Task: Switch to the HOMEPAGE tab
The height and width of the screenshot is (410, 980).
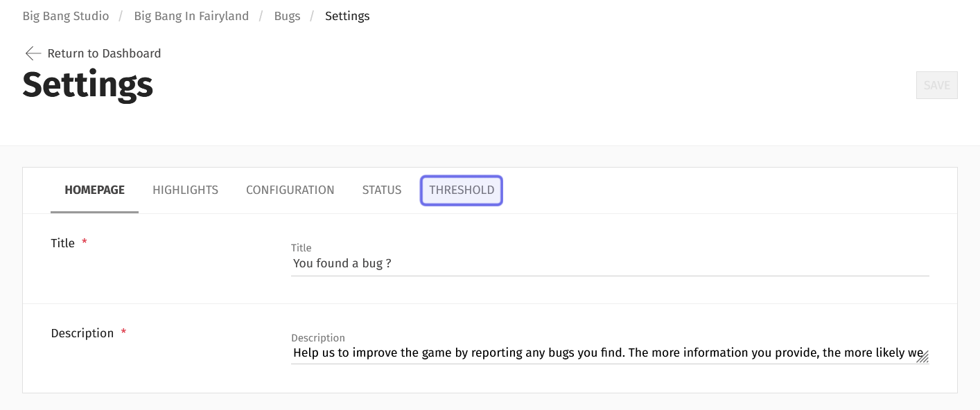Action: click(x=94, y=190)
